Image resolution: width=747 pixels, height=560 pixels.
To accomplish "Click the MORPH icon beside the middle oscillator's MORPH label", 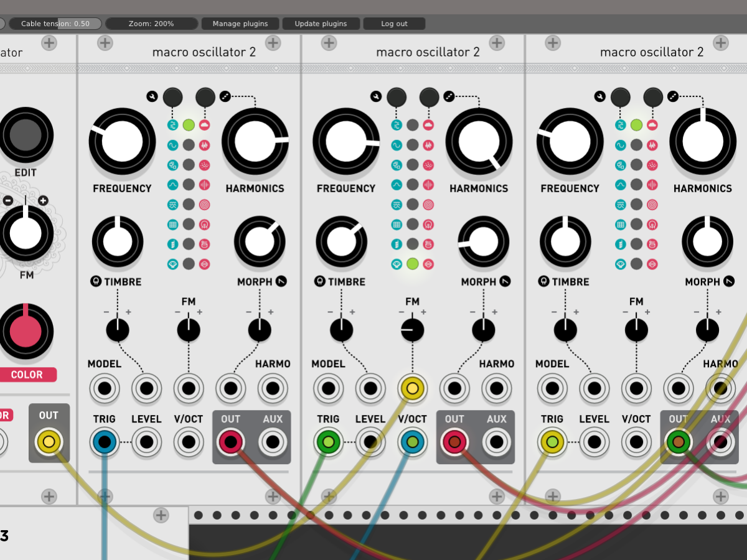I will coord(505,282).
